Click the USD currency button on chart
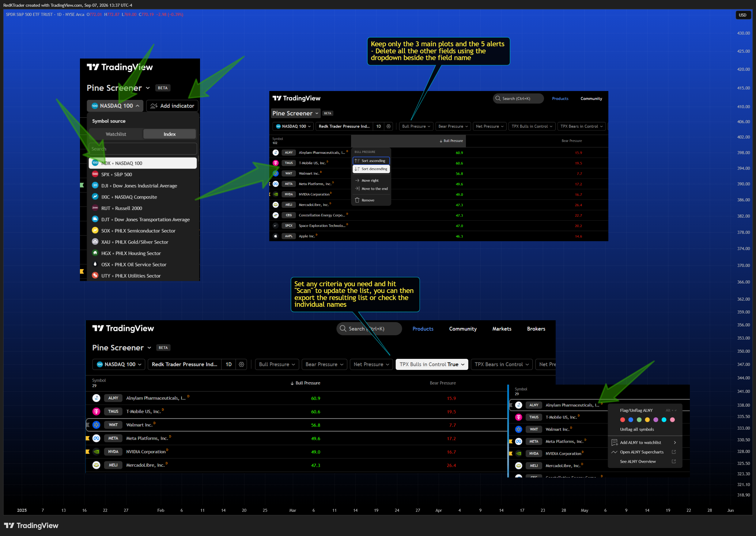This screenshot has width=756, height=536. pos(743,15)
